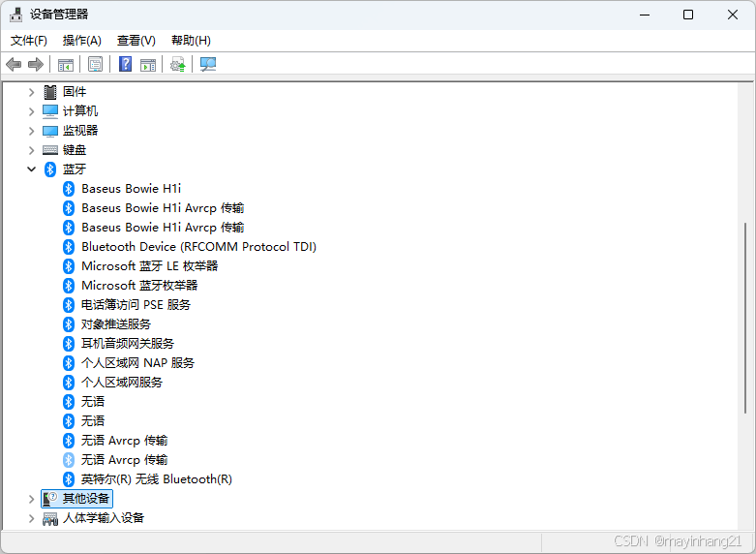The image size is (756, 554).
Task: Open the 帮助(H) menu
Action: 191,41
